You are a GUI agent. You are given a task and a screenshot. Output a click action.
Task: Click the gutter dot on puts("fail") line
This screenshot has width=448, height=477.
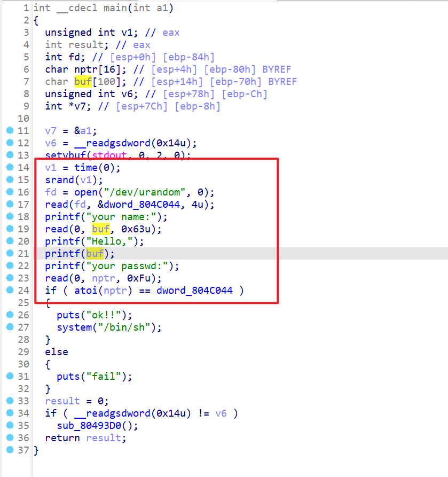coord(10,377)
